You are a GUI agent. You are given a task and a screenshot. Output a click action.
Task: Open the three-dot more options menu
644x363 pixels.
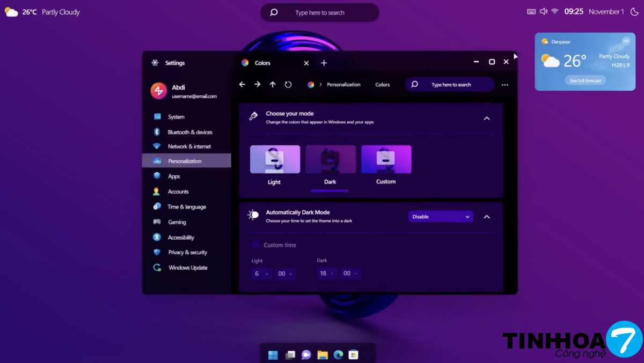click(x=504, y=85)
